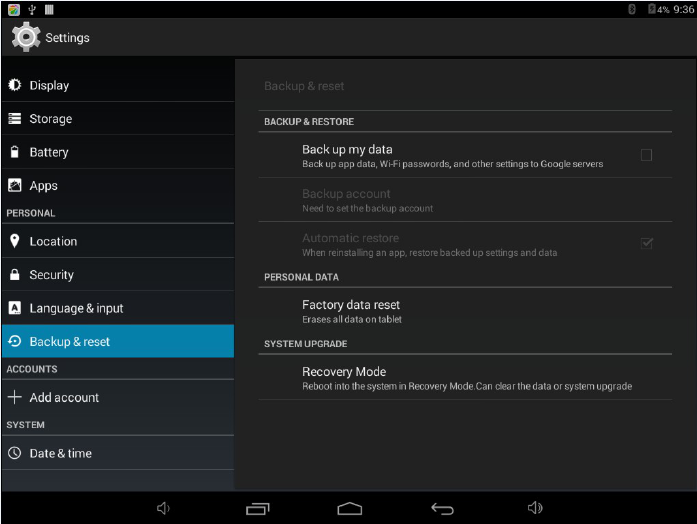The height and width of the screenshot is (524, 697).
Task: Tap the 'BACKUP & RESTORE' section header
Action: [x=309, y=121]
